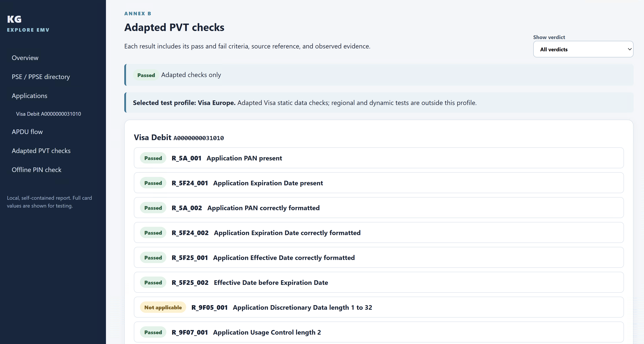Expand R_5F24_002 Expiration Date formatted row
Image resolution: width=644 pixels, height=344 pixels.
(x=379, y=233)
